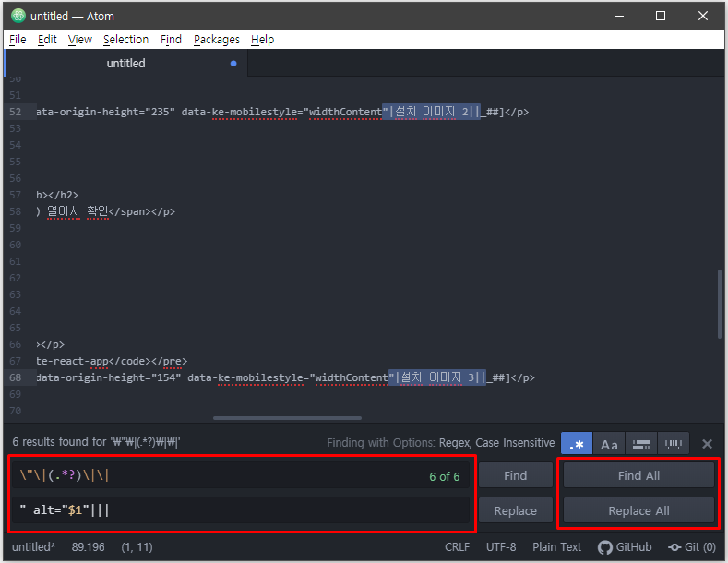Toggle the Only In Selection button
The width and height of the screenshot is (728, 563).
click(640, 444)
